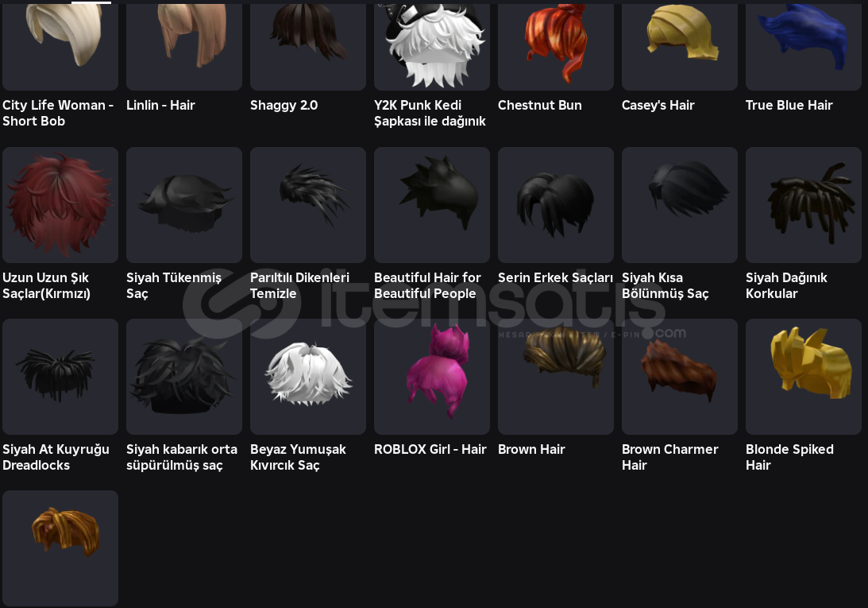The width and height of the screenshot is (868, 608).
Task: Open the Siyah At Kuyruğu Dreadlocks title
Action: (56, 457)
